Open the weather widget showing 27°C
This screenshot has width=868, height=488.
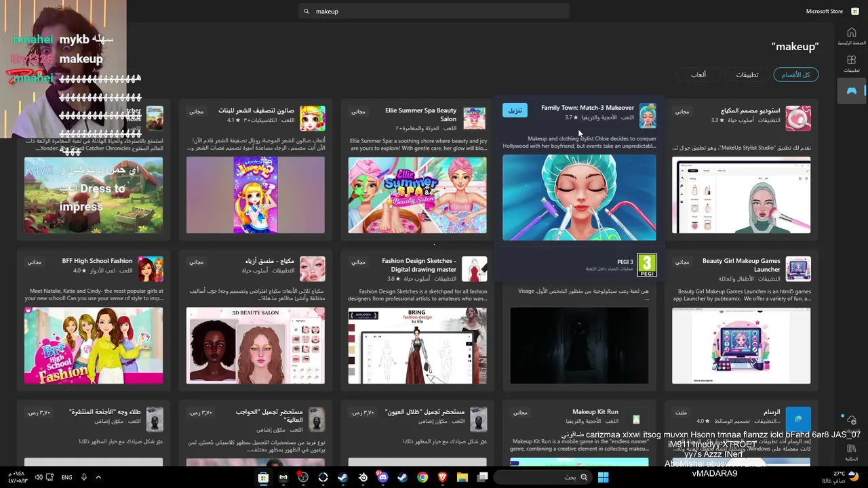point(841,477)
